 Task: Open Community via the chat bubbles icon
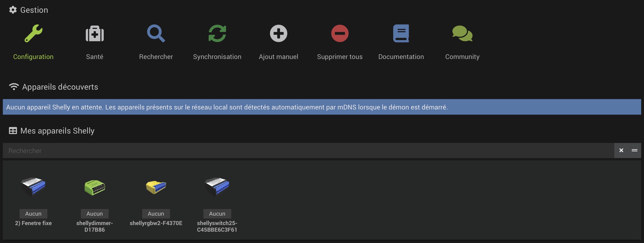click(462, 33)
